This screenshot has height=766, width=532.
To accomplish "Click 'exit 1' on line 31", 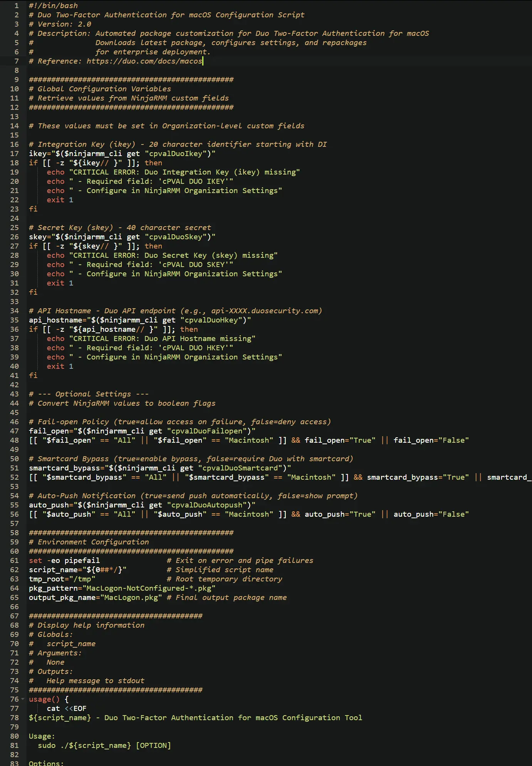I will pyautogui.click(x=60, y=283).
